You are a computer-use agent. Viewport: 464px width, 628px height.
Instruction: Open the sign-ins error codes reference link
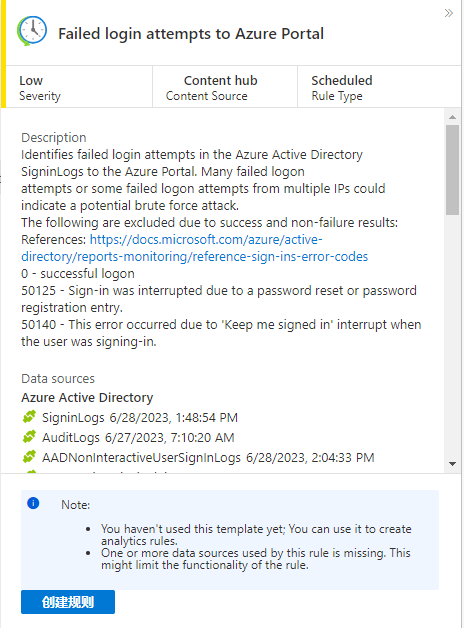pos(195,248)
